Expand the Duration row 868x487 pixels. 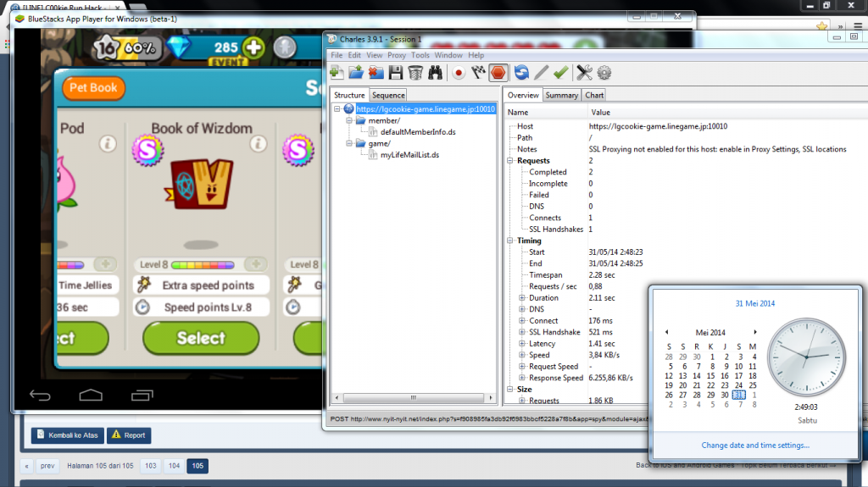tap(522, 298)
